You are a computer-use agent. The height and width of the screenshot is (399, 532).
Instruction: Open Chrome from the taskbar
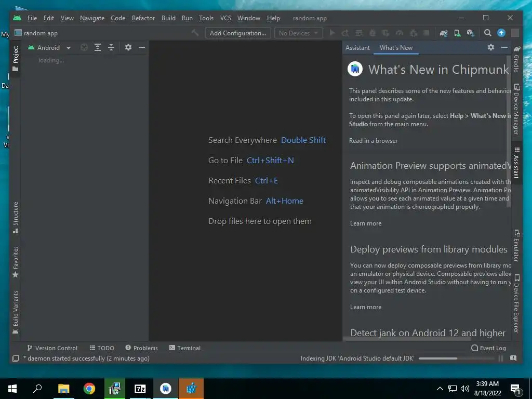89,389
